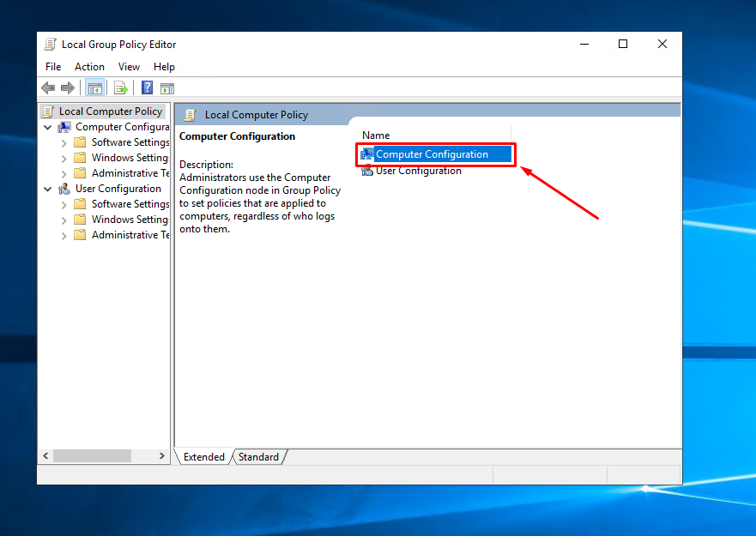The width and height of the screenshot is (756, 536).
Task: Click the folder icon of Administrative Templates under Computer Configuration
Action: 80,173
